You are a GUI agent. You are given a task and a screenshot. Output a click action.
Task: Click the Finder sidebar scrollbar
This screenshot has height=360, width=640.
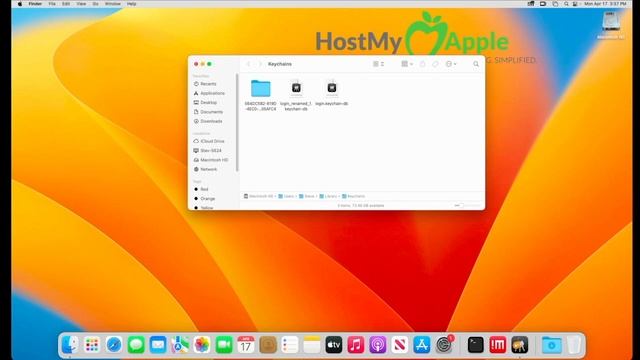coord(237,122)
